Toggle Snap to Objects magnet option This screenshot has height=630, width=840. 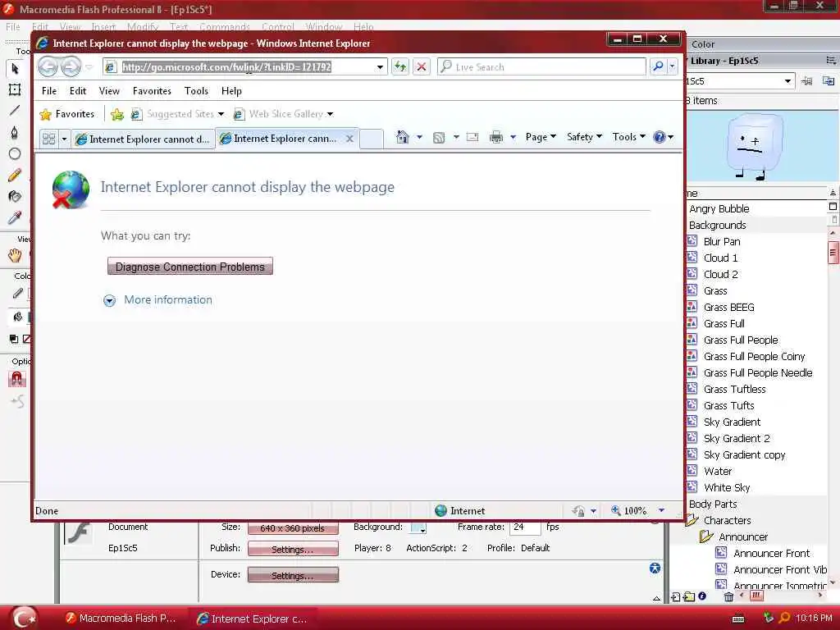pos(17,379)
